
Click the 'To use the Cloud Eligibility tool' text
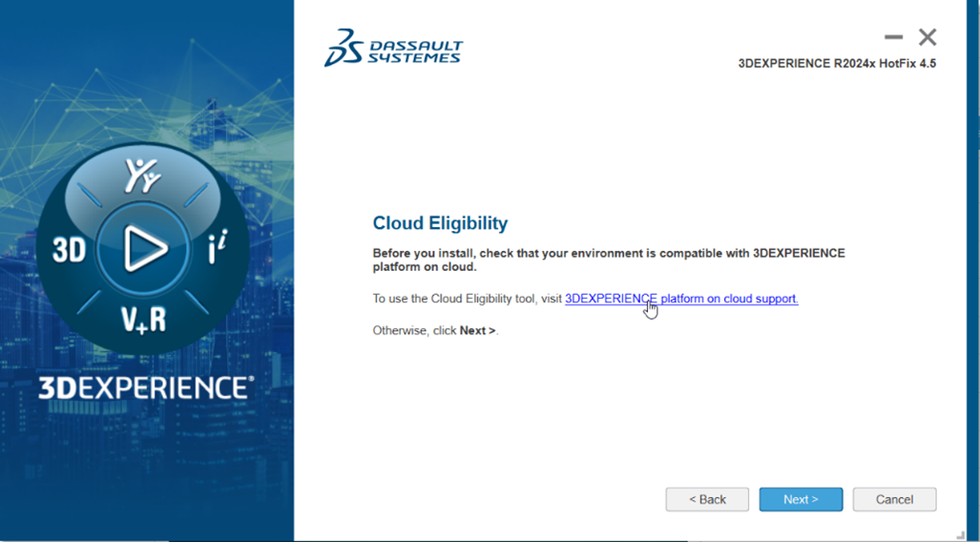point(467,299)
